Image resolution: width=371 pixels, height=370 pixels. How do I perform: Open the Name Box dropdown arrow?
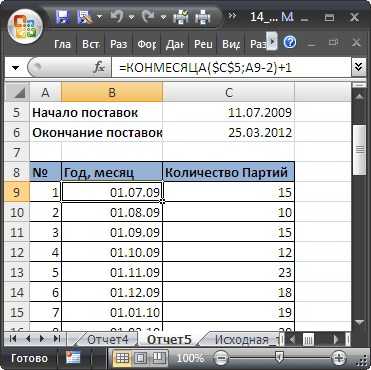coord(15,68)
